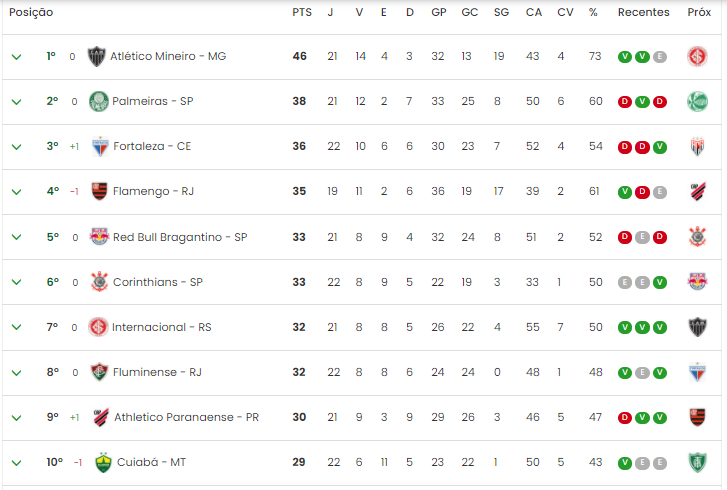Click next-opponent crest in Athletico Paranaense row
The image size is (727, 490).
(697, 417)
